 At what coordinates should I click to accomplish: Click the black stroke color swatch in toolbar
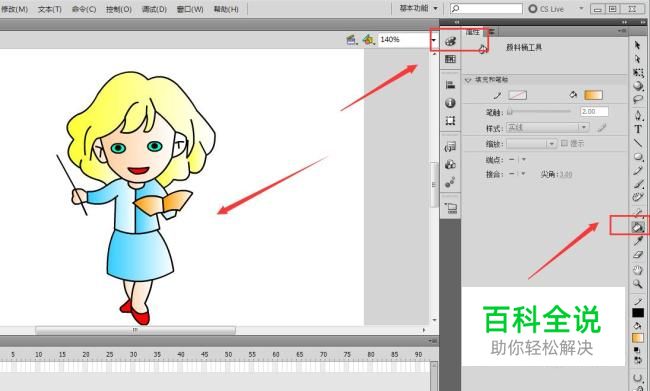pyautogui.click(x=638, y=313)
